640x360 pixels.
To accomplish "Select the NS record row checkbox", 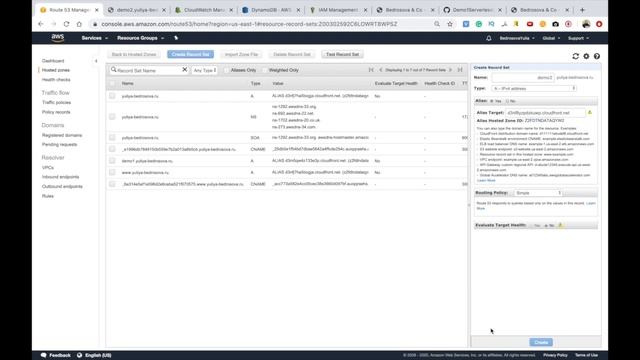I will [112, 117].
